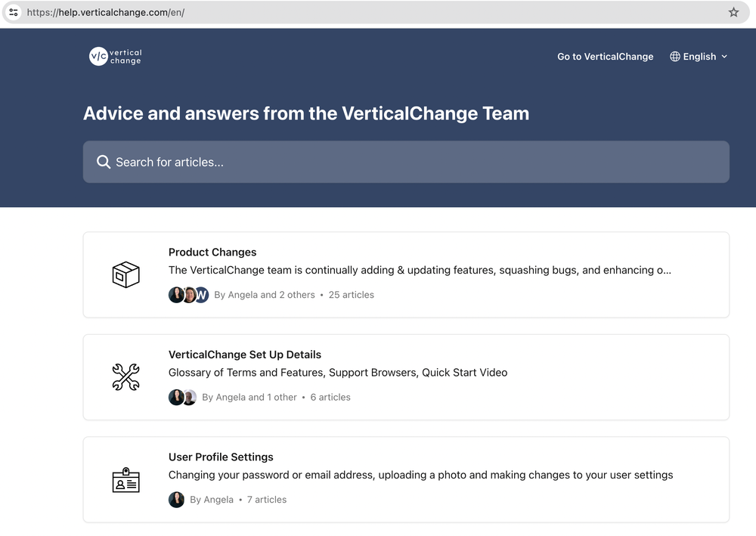Click the globe language icon
The width and height of the screenshot is (756, 536).
click(675, 57)
